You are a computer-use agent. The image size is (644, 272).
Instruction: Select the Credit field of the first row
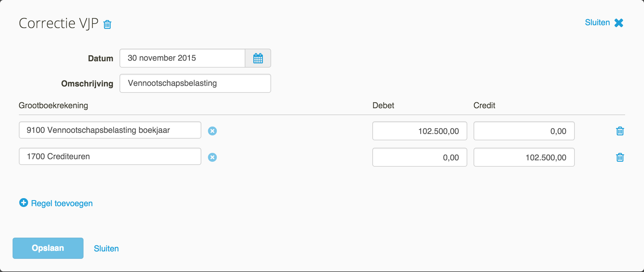(x=524, y=131)
